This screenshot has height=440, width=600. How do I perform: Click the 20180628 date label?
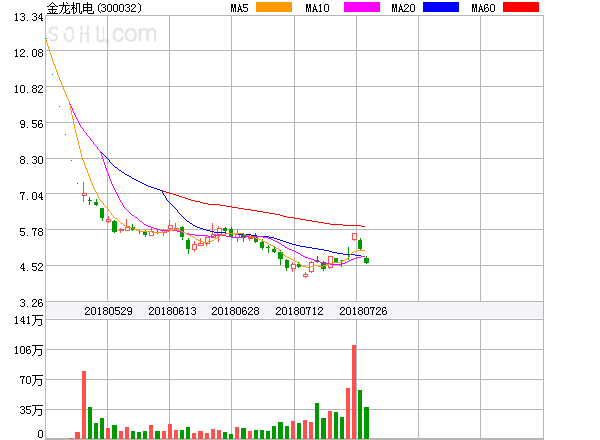(235, 311)
